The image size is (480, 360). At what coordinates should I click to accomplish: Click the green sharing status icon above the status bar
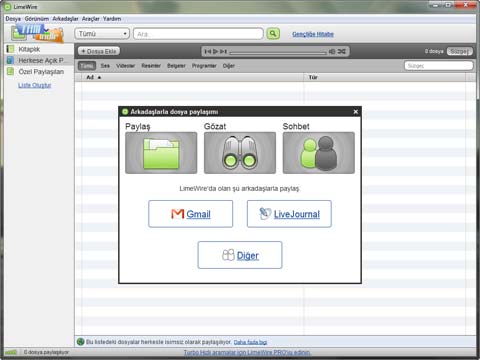80,342
